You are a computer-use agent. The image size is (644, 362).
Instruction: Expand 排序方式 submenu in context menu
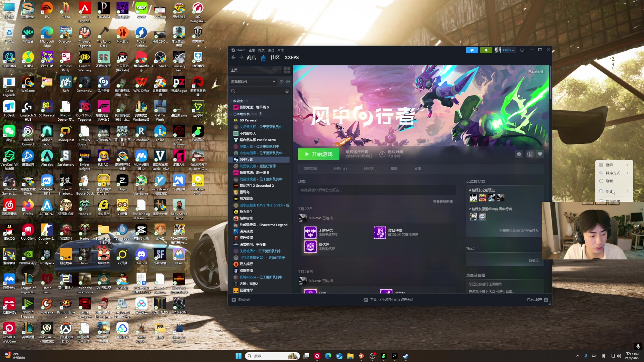point(614,173)
